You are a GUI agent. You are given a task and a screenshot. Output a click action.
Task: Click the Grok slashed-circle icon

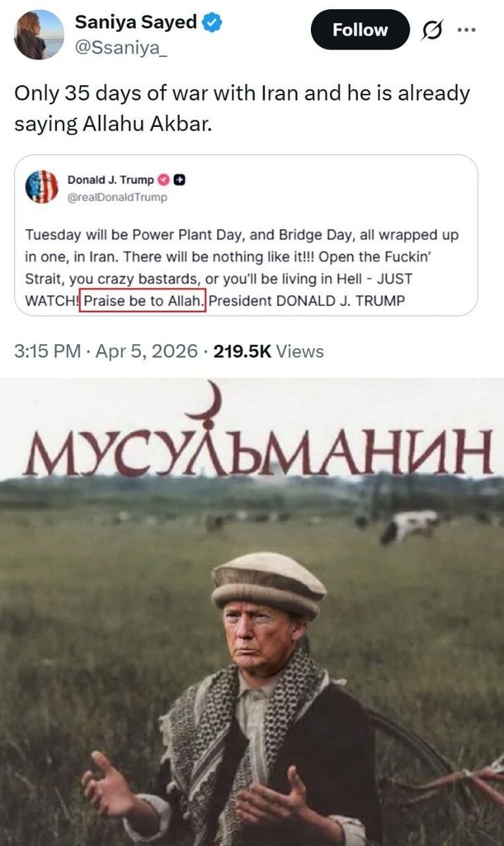click(x=431, y=30)
